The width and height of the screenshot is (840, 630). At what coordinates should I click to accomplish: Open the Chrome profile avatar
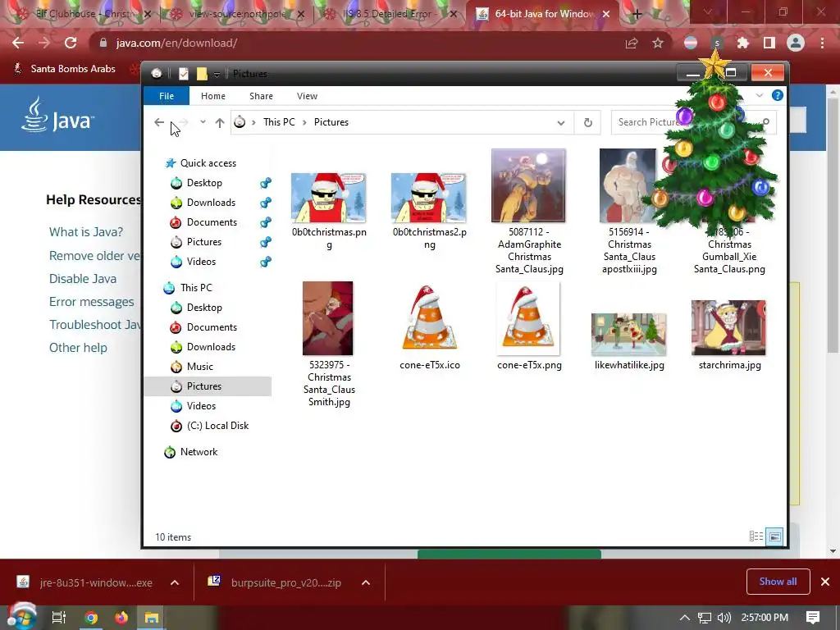[x=796, y=43]
